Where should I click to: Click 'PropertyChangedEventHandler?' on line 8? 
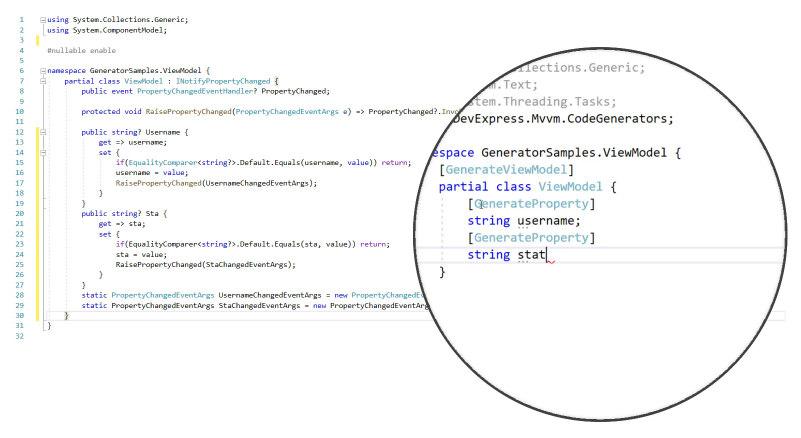197,91
